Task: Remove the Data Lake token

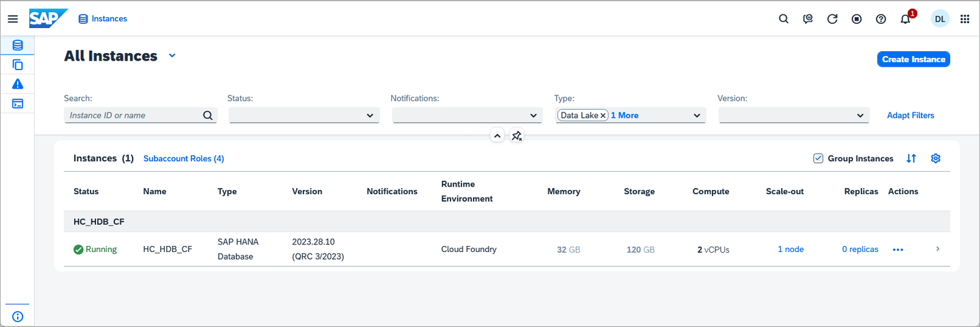Action: click(x=603, y=116)
